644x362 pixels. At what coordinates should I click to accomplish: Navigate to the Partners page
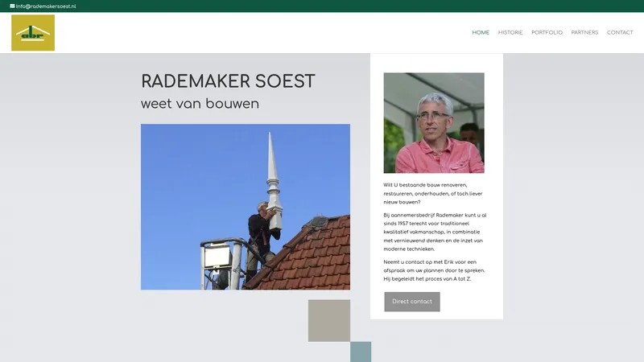pyautogui.click(x=584, y=32)
